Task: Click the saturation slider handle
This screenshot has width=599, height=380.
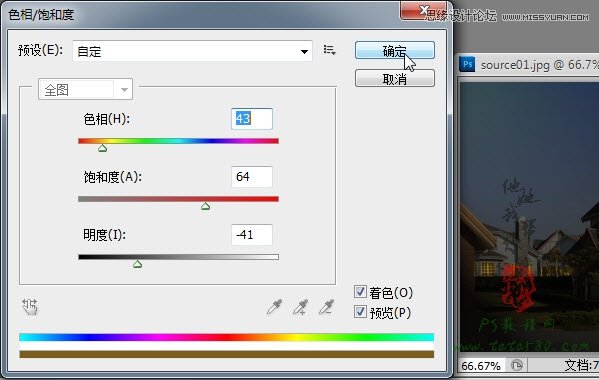Action: coord(206,206)
